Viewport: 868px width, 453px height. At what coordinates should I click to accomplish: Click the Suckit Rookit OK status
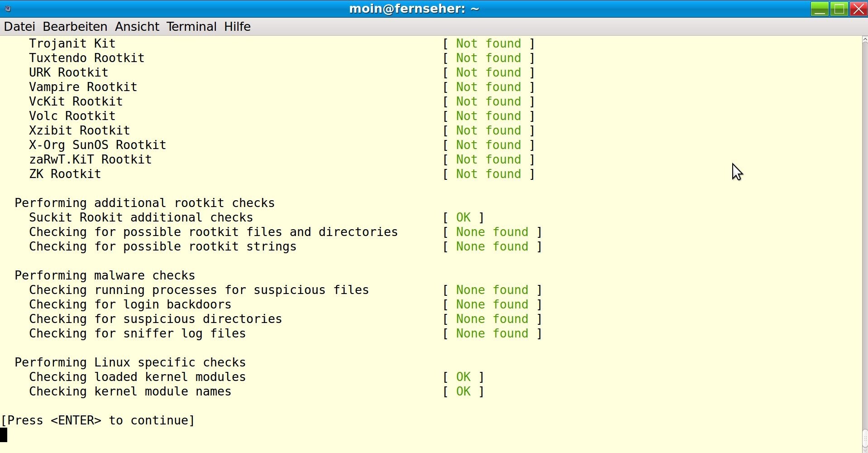point(463,217)
